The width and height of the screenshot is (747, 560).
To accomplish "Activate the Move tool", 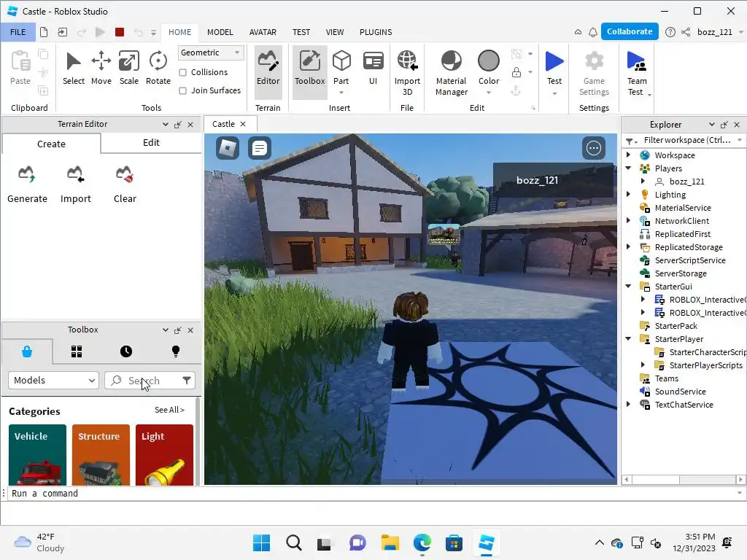I will pos(101,68).
